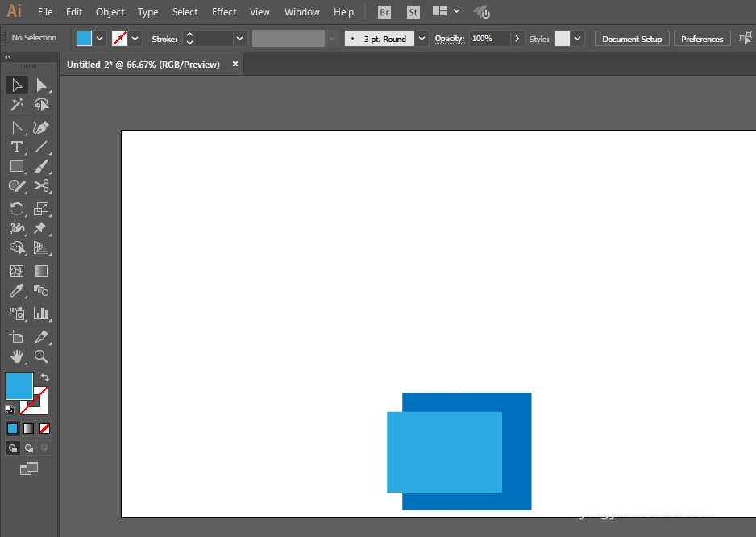Image resolution: width=756 pixels, height=537 pixels.
Task: Swap fill and stroke colors
Action: coord(45,377)
